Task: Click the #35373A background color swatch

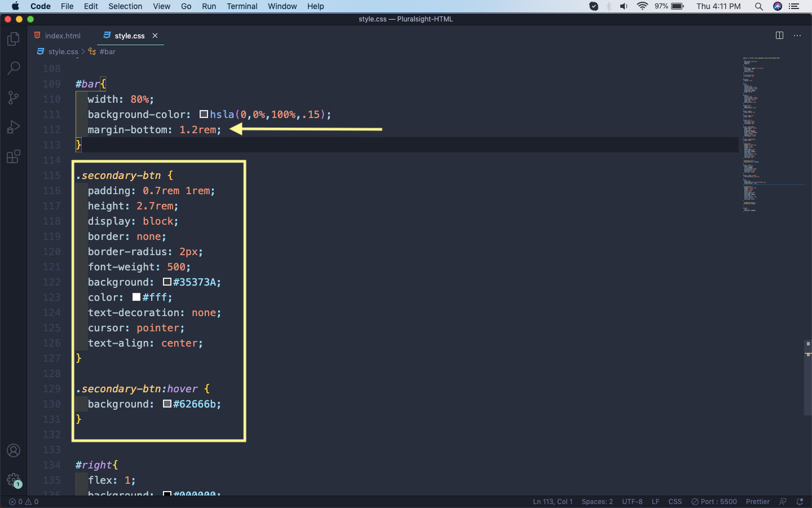Action: tap(167, 282)
